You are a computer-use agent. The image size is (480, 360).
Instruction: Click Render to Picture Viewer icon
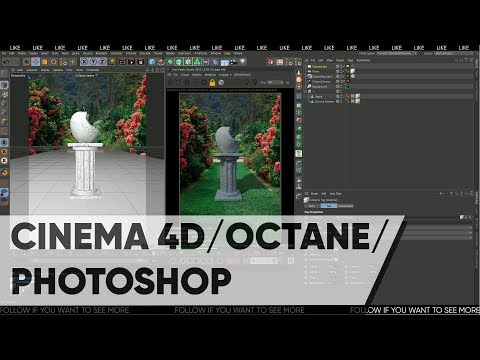click(x=132, y=62)
